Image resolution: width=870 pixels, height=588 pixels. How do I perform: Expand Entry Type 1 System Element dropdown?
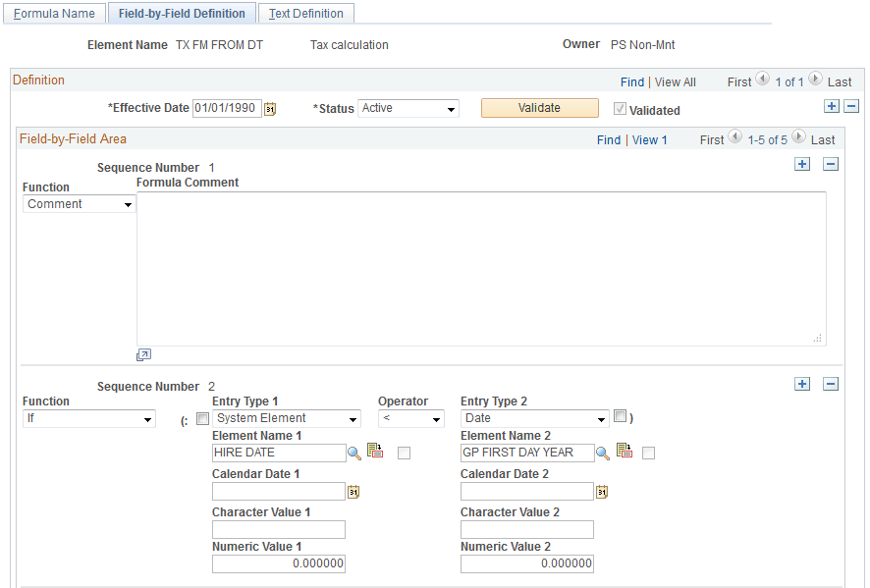point(287,418)
